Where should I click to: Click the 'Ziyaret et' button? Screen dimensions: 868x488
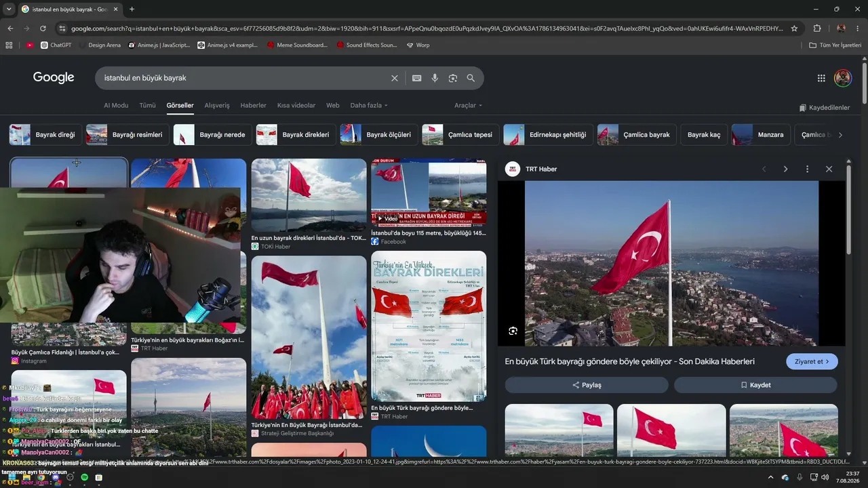[812, 362]
